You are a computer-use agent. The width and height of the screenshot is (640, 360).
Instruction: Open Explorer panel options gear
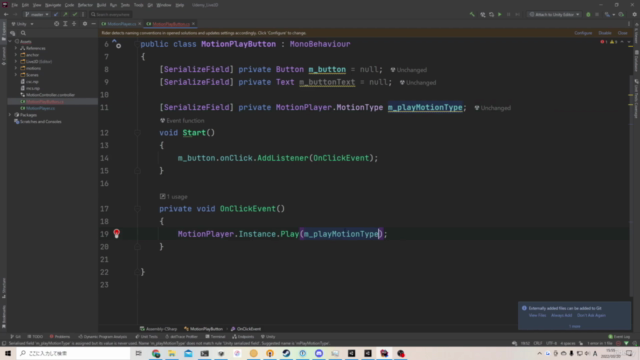pos(85,24)
